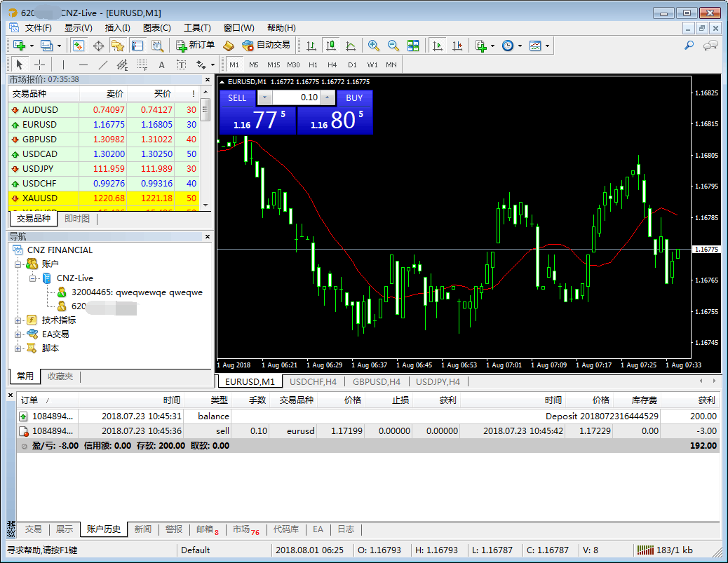Switch timeframe to M5

coord(253,65)
